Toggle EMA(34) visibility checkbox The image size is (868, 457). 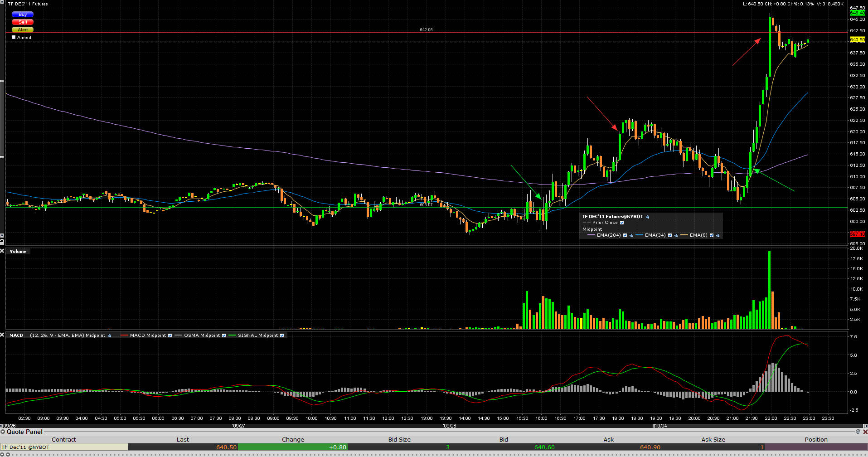tap(670, 235)
